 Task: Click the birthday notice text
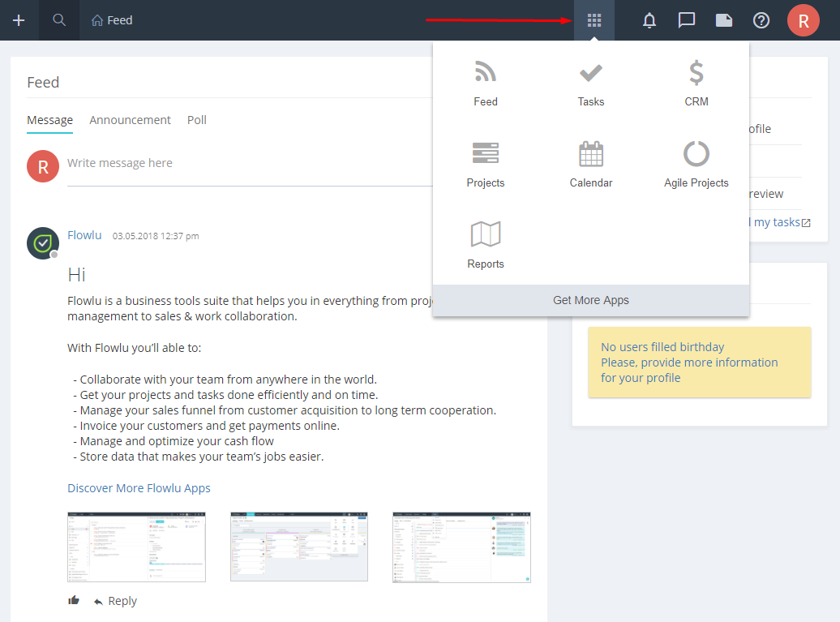(x=689, y=362)
